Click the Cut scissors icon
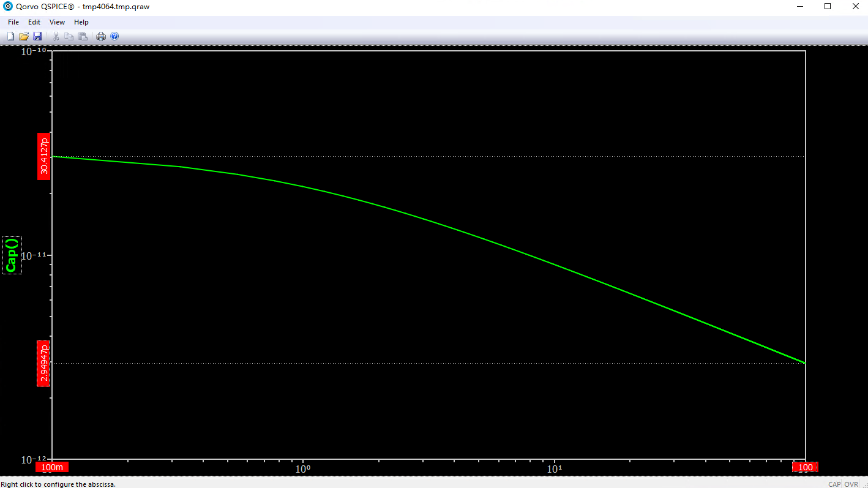Image resolution: width=868 pixels, height=488 pixels. (x=56, y=37)
